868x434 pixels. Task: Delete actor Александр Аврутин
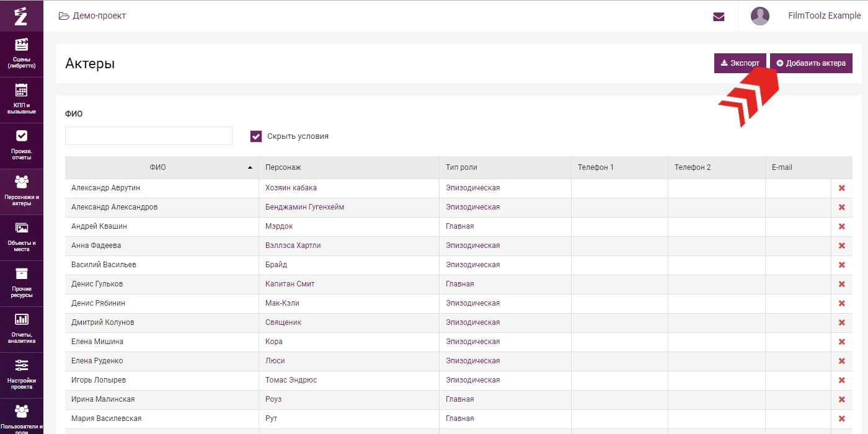click(841, 188)
